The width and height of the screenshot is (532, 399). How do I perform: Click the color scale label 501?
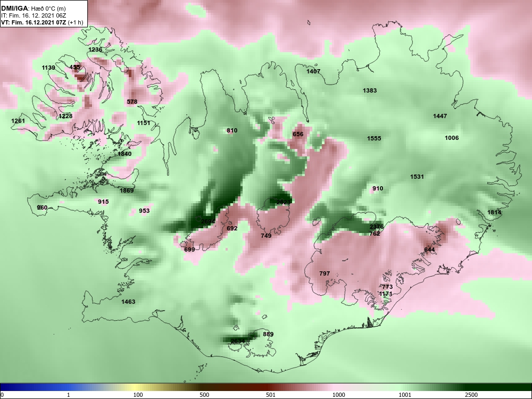click(x=271, y=395)
